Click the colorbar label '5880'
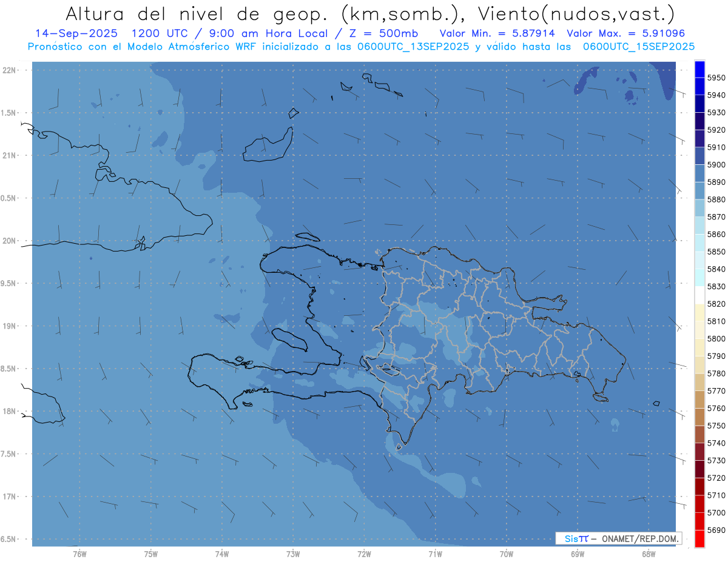The width and height of the screenshot is (728, 562). (716, 199)
